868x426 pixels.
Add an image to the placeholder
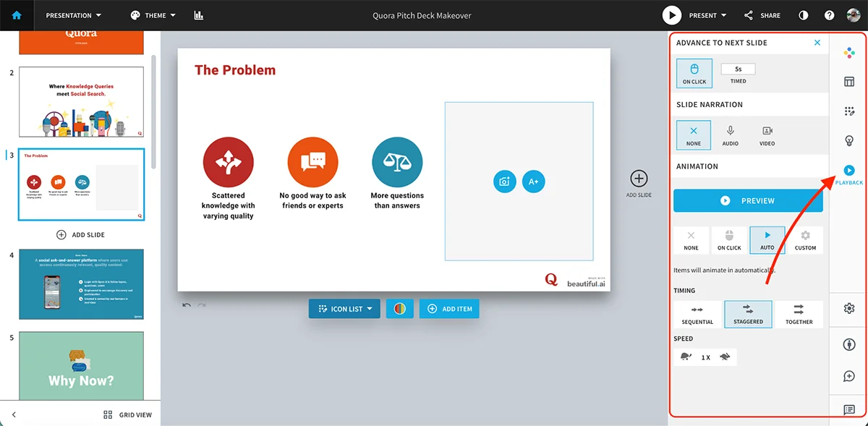coord(505,182)
